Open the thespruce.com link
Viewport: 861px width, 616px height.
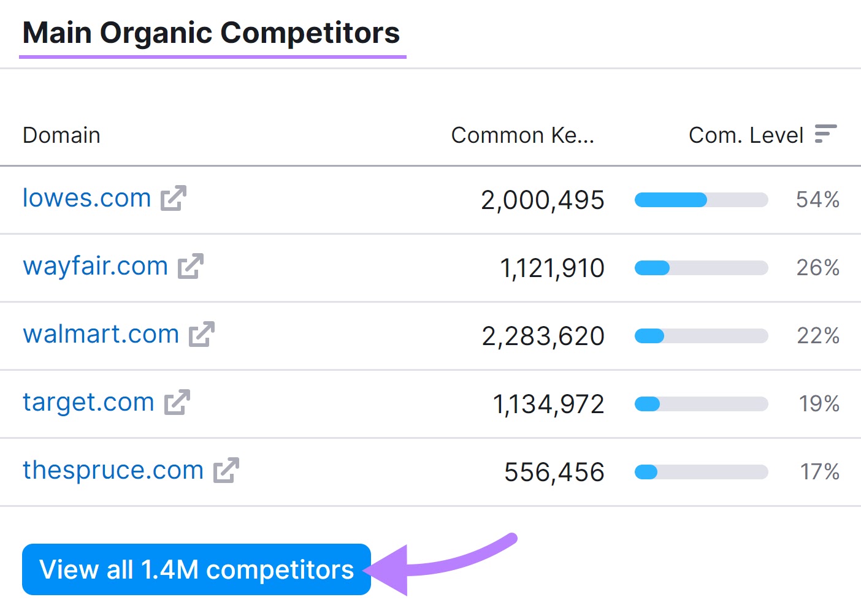113,470
